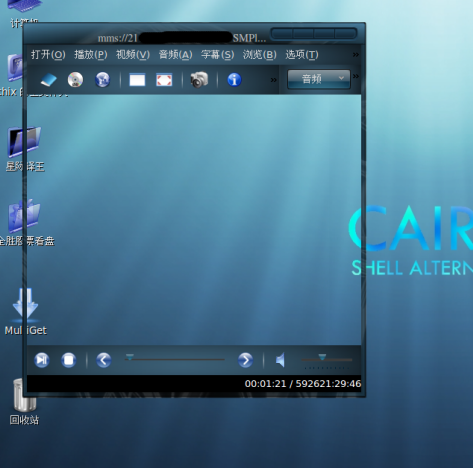Rewind using the left arrow button
The height and width of the screenshot is (468, 473).
[104, 360]
